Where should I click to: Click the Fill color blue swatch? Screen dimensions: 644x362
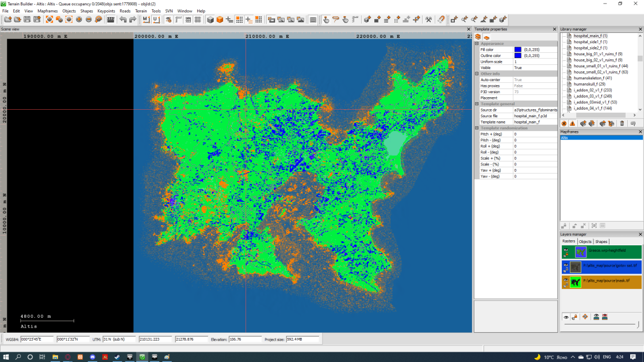(x=517, y=49)
